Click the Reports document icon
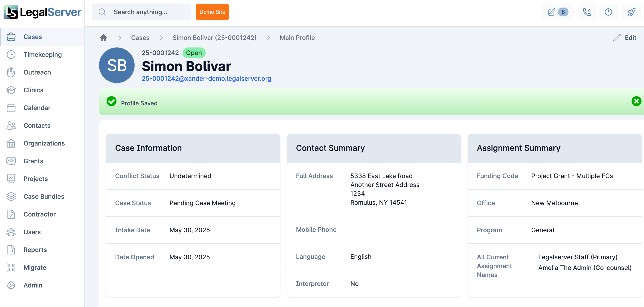 point(11,250)
